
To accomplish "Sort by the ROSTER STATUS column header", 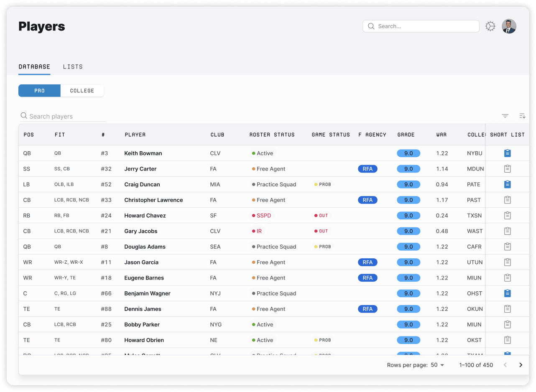I will [272, 135].
